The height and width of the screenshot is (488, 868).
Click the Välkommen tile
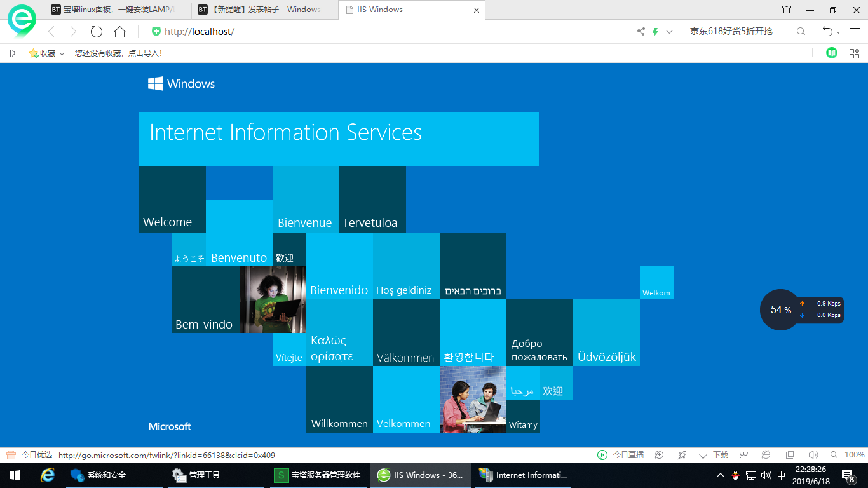[x=406, y=332]
